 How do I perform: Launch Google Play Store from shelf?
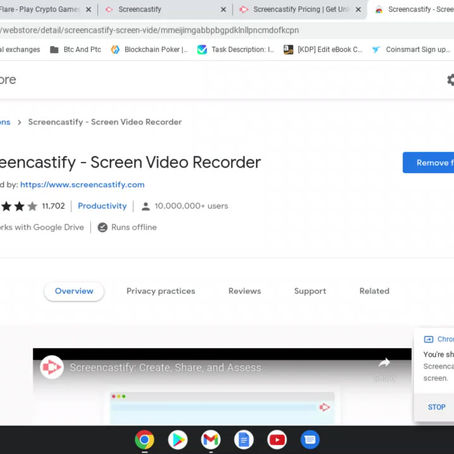pos(178,440)
